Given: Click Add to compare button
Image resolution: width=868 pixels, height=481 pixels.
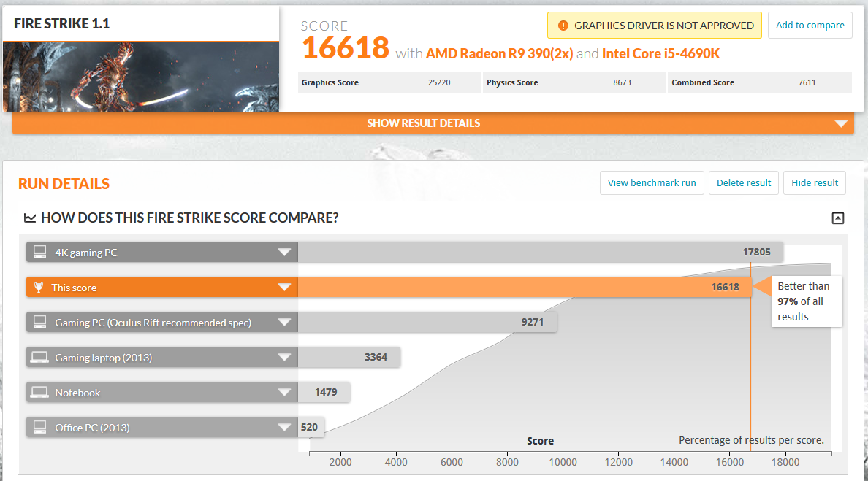Looking at the screenshot, I should tap(810, 26).
